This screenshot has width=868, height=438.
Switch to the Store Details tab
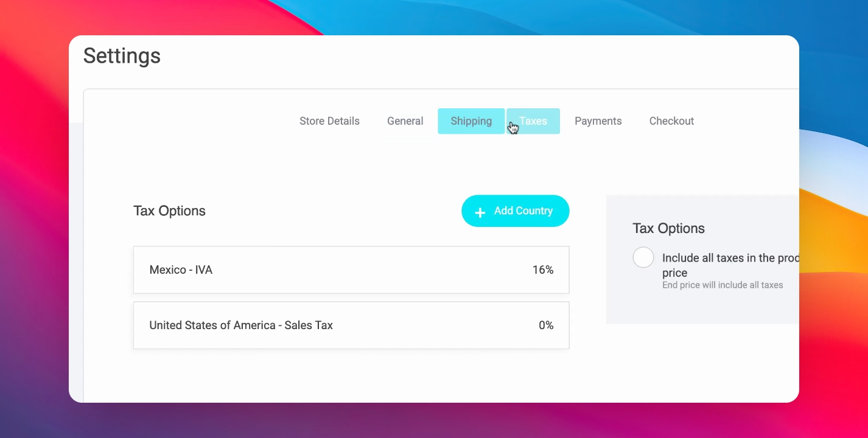[329, 121]
